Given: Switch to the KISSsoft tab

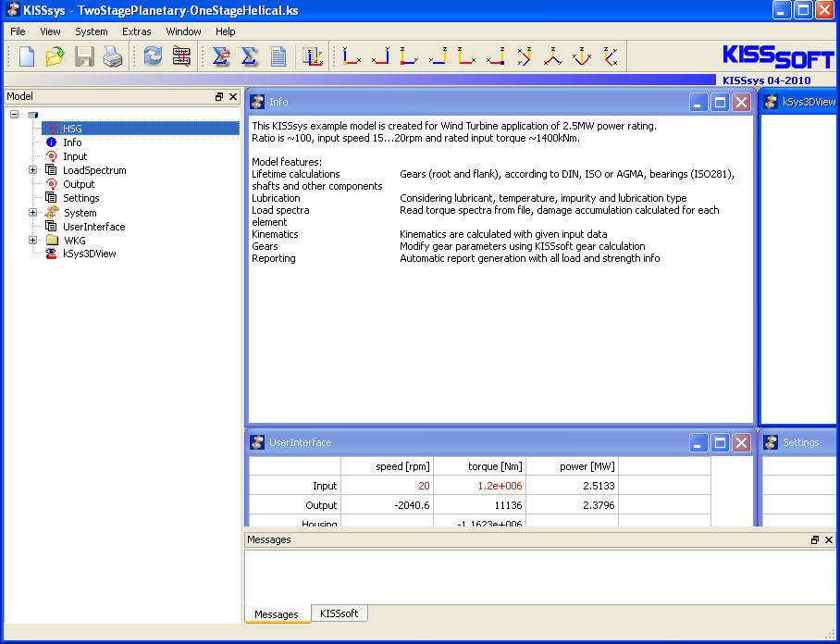Looking at the screenshot, I should click(340, 613).
